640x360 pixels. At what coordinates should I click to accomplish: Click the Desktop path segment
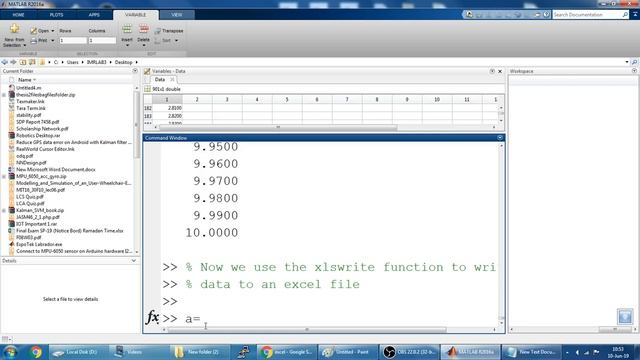[123, 62]
